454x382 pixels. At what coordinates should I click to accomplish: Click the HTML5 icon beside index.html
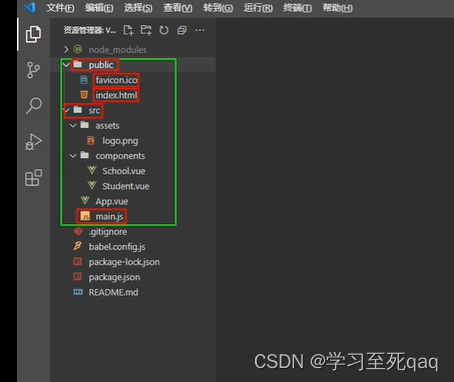pyautogui.click(x=84, y=95)
